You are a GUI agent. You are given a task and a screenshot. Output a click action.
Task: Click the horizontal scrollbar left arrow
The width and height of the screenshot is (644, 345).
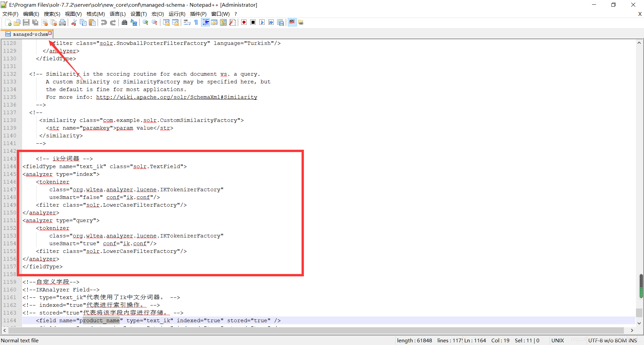point(4,330)
